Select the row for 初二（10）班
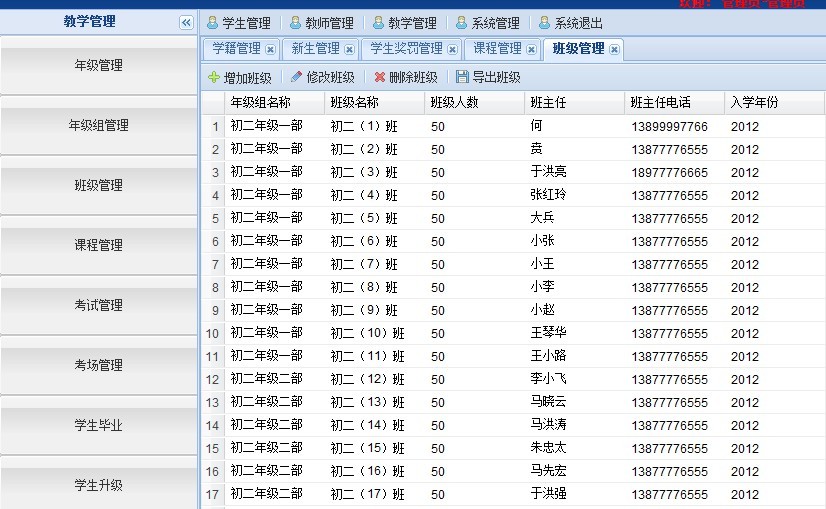826x509 pixels. [514, 333]
